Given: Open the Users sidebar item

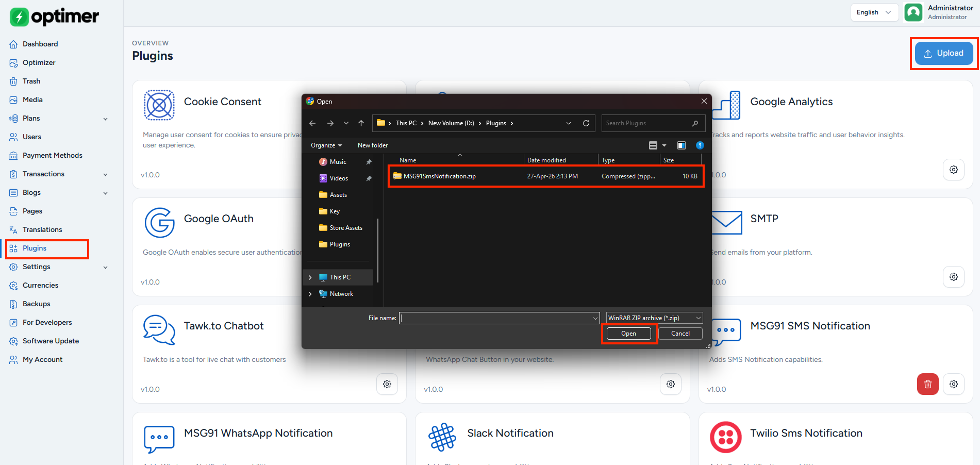Looking at the screenshot, I should point(32,137).
